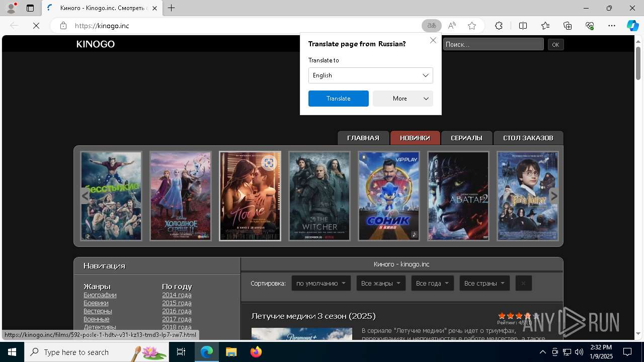This screenshot has width=644, height=362.
Task: Open notification center icon
Action: (x=627, y=352)
